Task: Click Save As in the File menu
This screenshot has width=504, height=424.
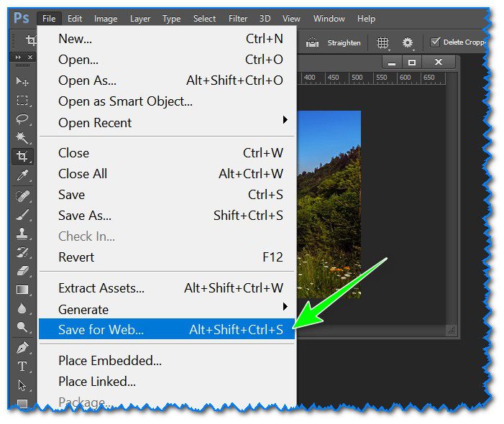Action: (85, 216)
